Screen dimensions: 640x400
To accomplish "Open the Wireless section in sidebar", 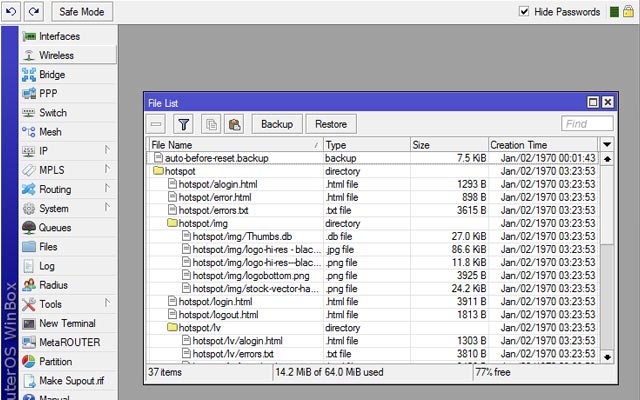I will click(x=56, y=56).
